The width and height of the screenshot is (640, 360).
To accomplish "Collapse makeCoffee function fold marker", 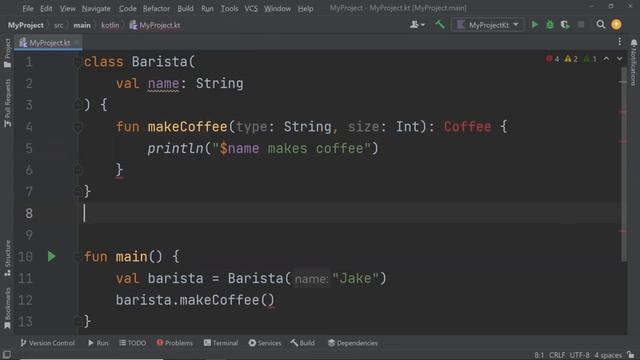I will pyautogui.click(x=77, y=127).
